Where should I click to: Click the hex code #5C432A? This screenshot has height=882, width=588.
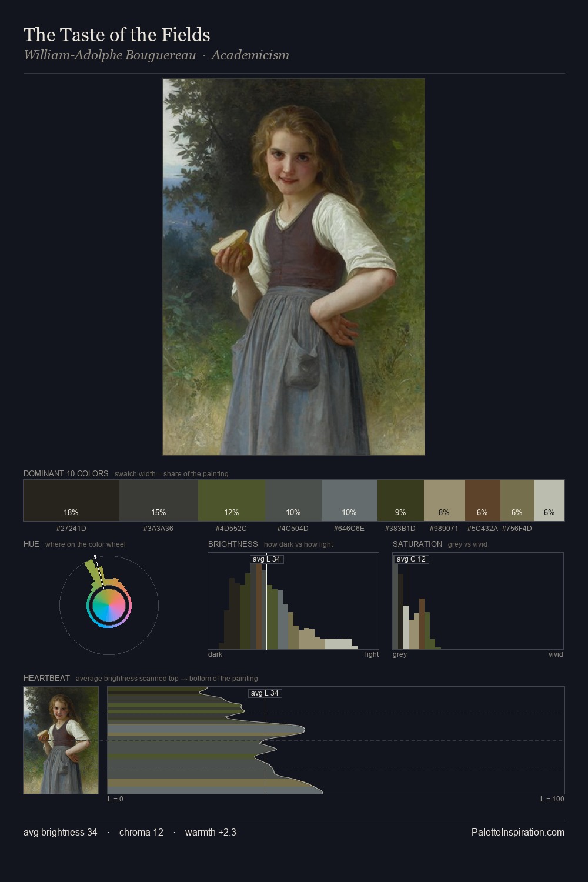tap(482, 529)
